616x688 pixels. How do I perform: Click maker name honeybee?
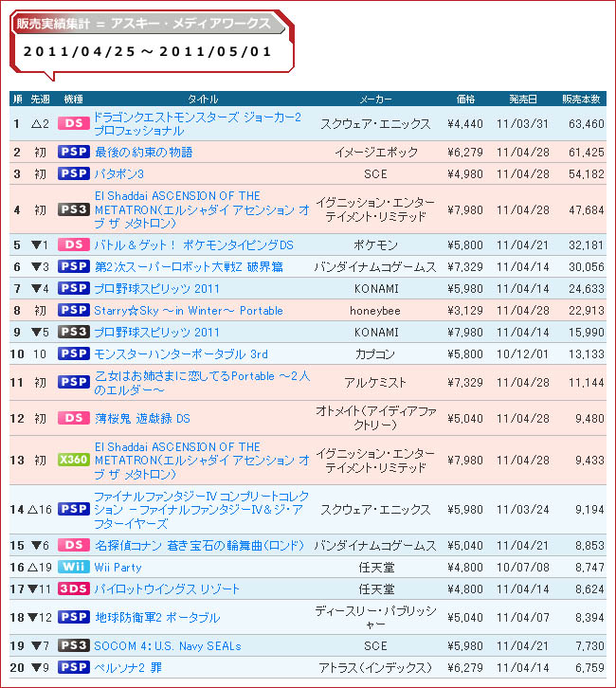pyautogui.click(x=375, y=311)
